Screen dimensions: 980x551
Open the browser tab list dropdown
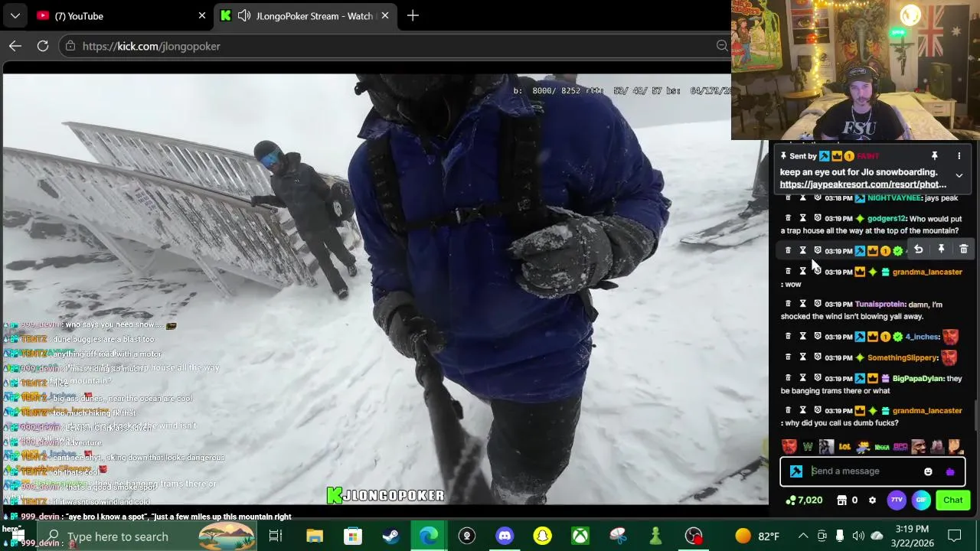click(x=15, y=15)
